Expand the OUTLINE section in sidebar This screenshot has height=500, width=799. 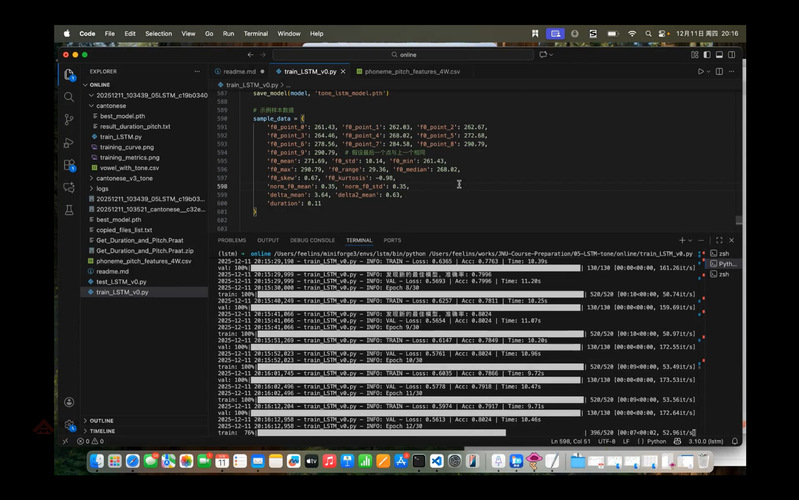[101, 421]
